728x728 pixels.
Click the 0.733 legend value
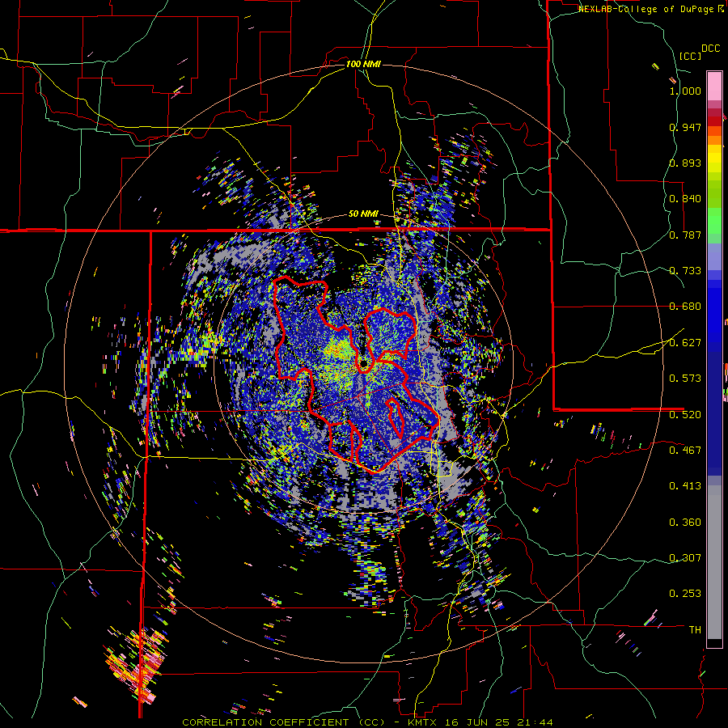click(x=685, y=271)
